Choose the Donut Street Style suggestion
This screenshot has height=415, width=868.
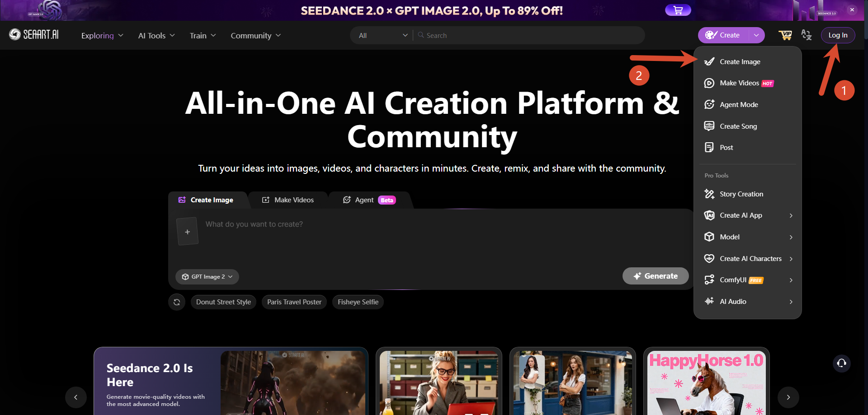[223, 302]
